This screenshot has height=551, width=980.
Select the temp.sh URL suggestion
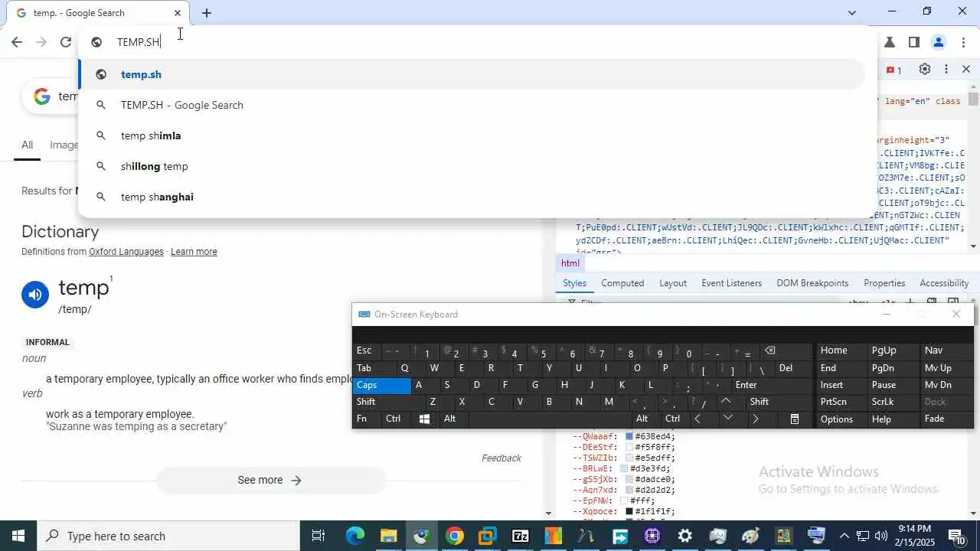[472, 74]
